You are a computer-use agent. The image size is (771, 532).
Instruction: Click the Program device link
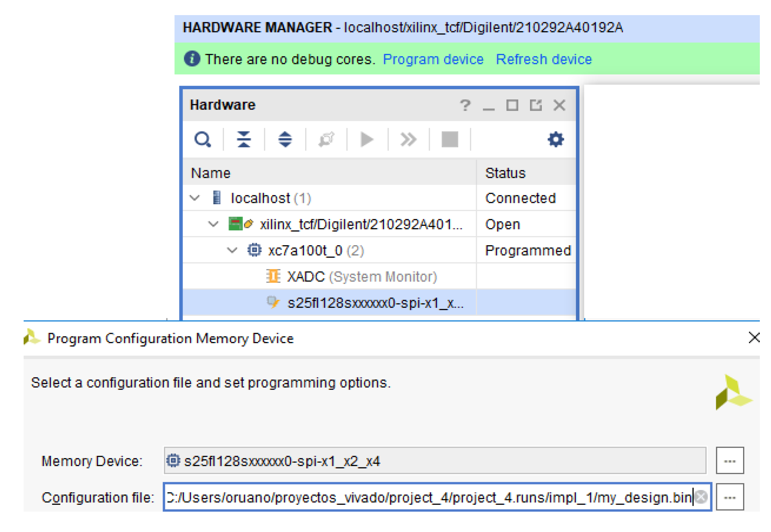[433, 59]
